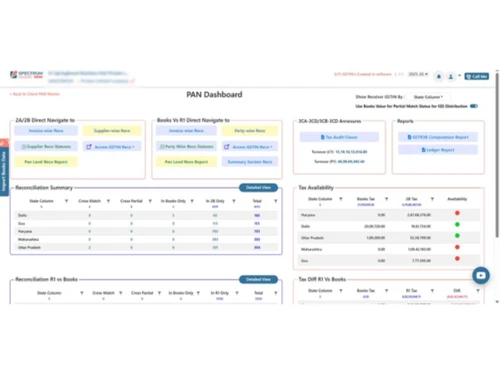500x375 pixels.
Task: Click the green availability dot for Delhi
Action: (457, 224)
